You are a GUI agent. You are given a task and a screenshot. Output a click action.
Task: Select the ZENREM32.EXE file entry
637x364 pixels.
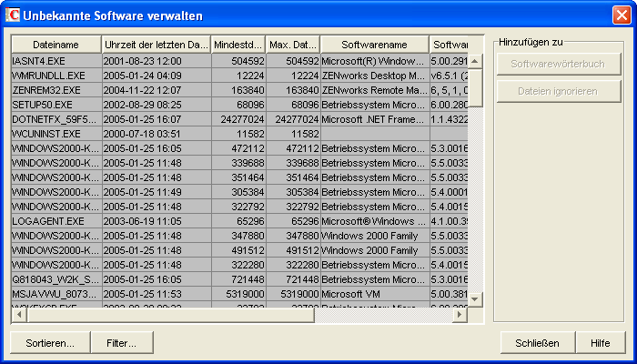pos(56,90)
